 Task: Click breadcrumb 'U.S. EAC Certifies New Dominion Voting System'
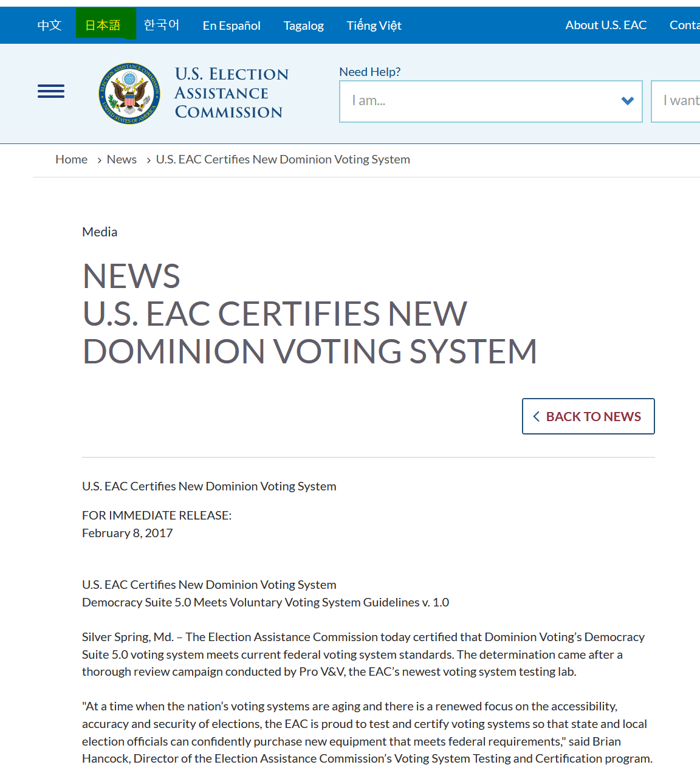[x=283, y=159]
